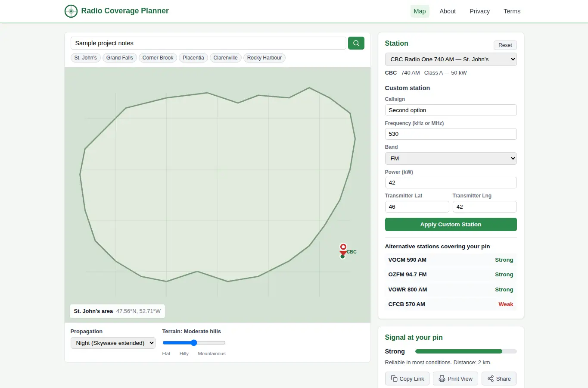Image resolution: width=588 pixels, height=388 pixels.
Task: Click the Frequency input field
Action: (451, 134)
